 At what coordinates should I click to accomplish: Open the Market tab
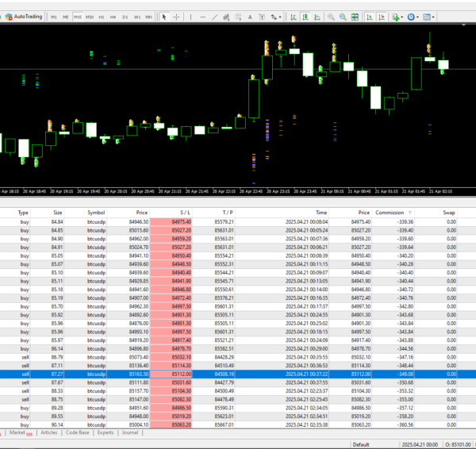pyautogui.click(x=19, y=433)
